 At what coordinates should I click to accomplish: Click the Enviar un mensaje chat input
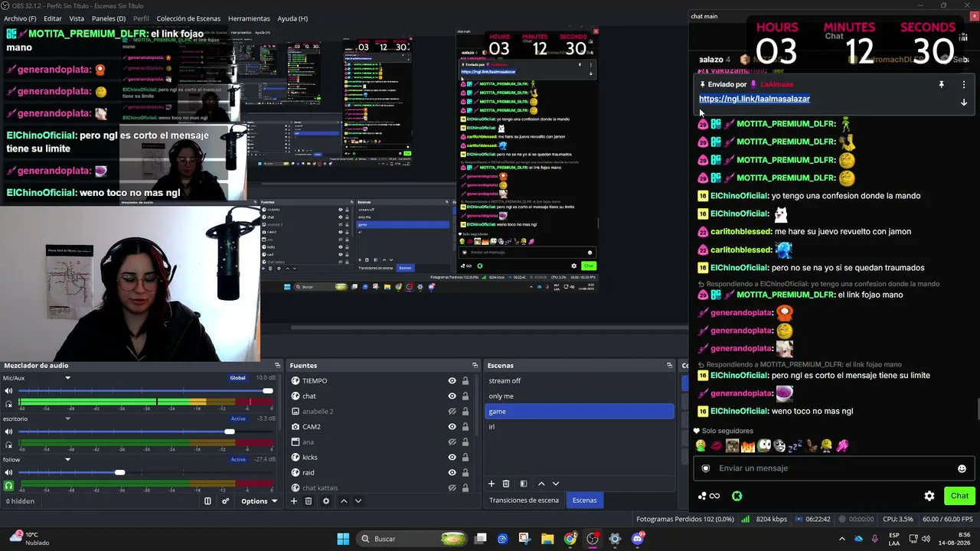click(x=835, y=468)
